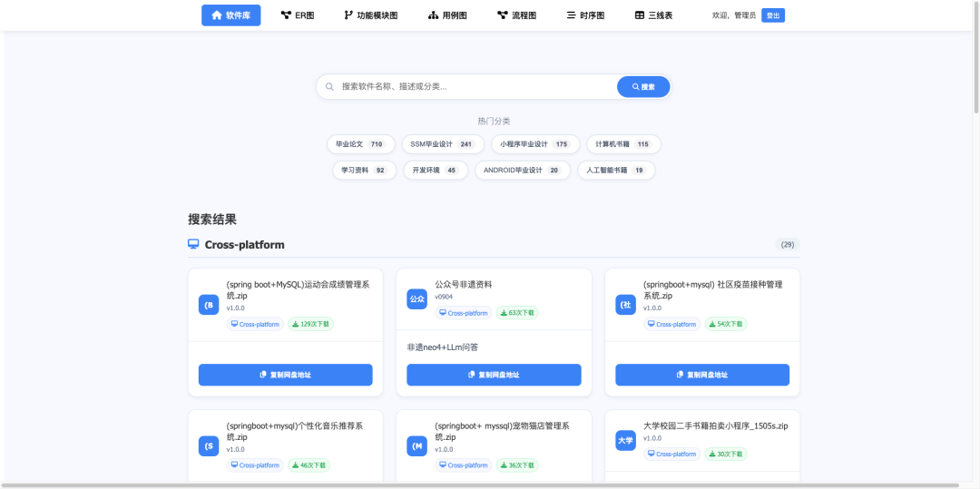Click the (S avatar icon of 个性化音乐推荐系统
Image resolution: width=980 pixels, height=489 pixels.
click(209, 446)
